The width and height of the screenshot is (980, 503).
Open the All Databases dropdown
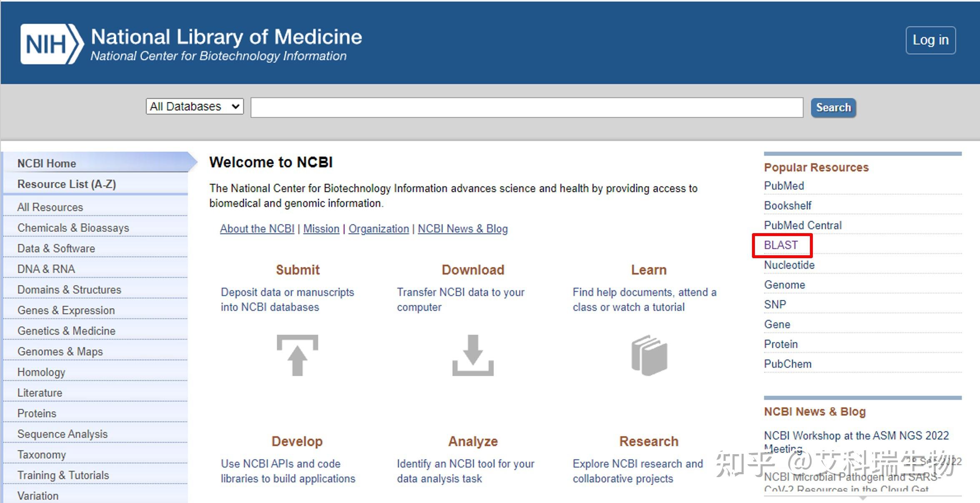[194, 106]
